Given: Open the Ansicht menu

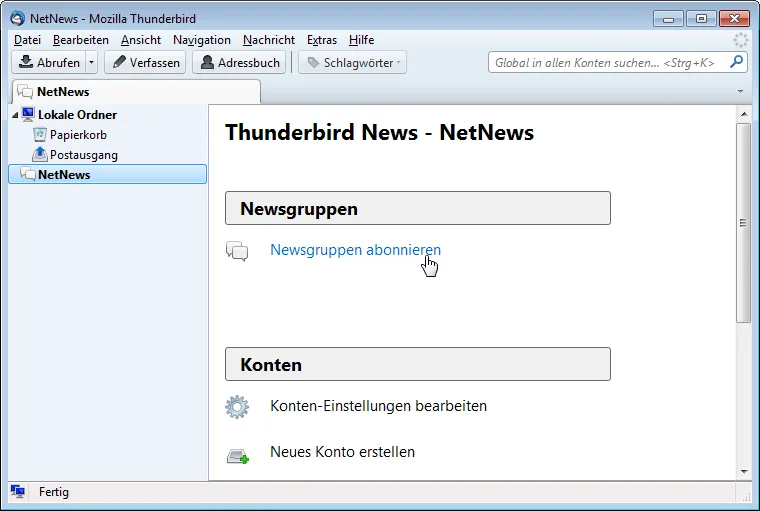Looking at the screenshot, I should point(141,40).
